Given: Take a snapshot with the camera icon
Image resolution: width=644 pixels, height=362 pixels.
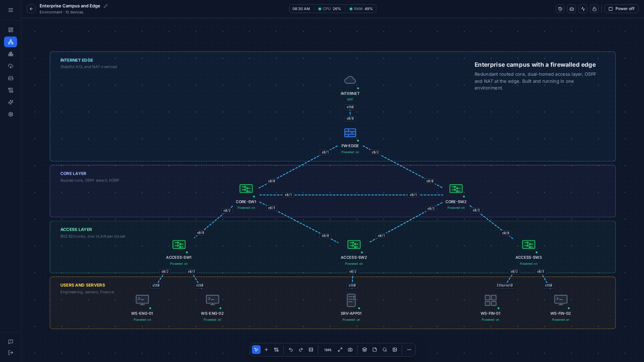Looking at the screenshot, I should 350,350.
